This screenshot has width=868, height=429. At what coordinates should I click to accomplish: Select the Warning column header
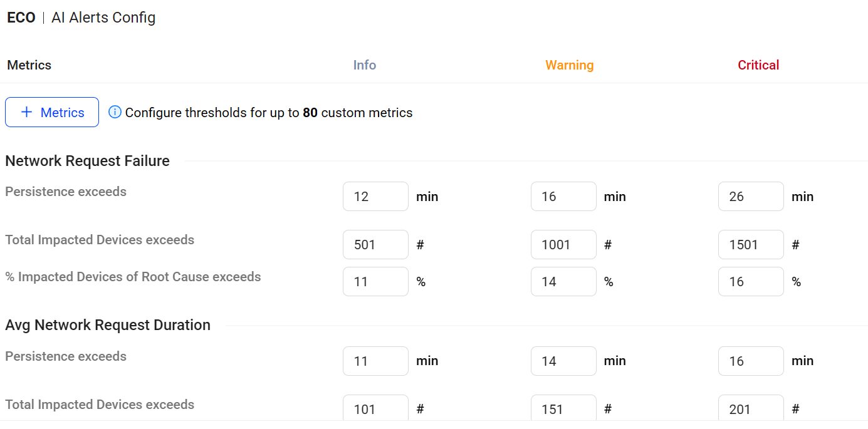point(569,65)
